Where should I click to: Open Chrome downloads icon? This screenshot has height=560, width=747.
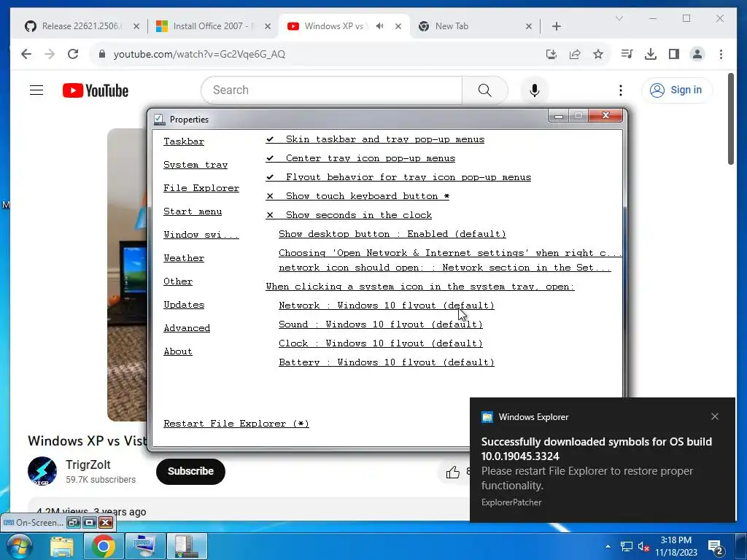(x=650, y=54)
